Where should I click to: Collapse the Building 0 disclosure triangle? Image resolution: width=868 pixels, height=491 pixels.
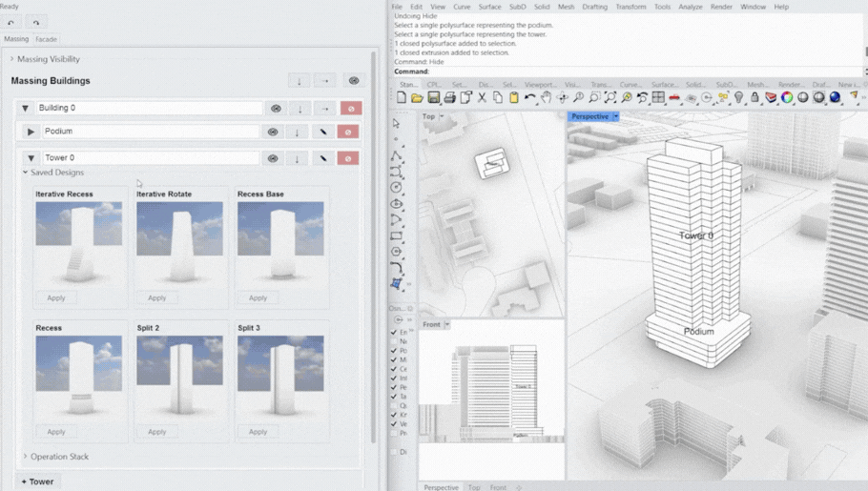click(x=25, y=109)
